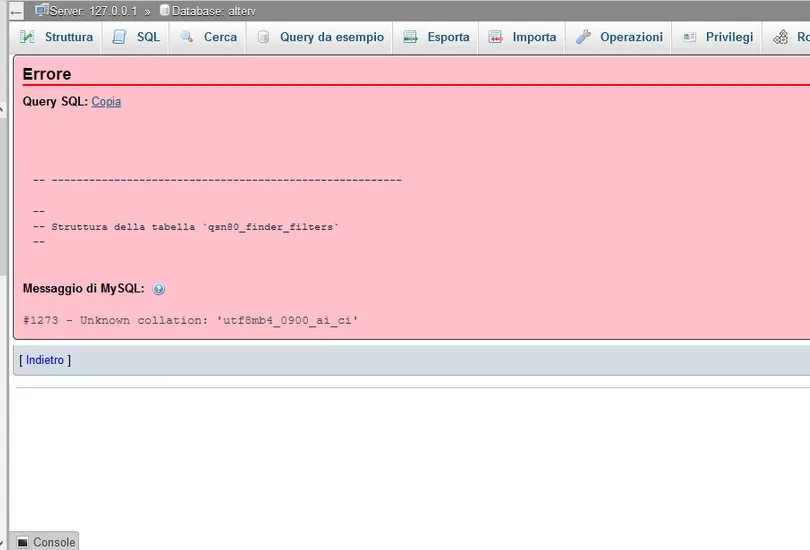Viewport: 810px width, 550px height.
Task: Click the SQL sheet icon
Action: coord(119,37)
